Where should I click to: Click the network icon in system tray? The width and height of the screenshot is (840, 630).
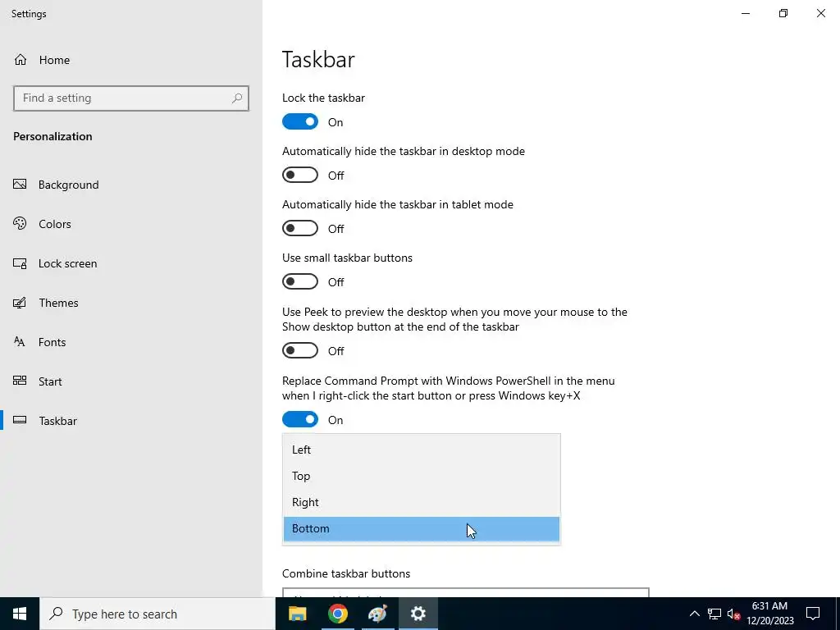tap(714, 614)
